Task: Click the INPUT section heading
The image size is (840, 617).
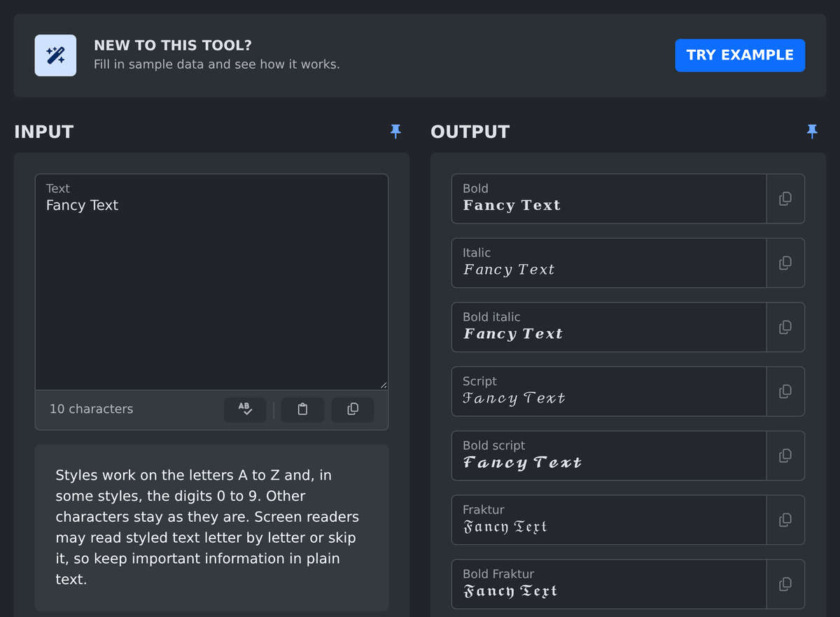Action: [43, 132]
